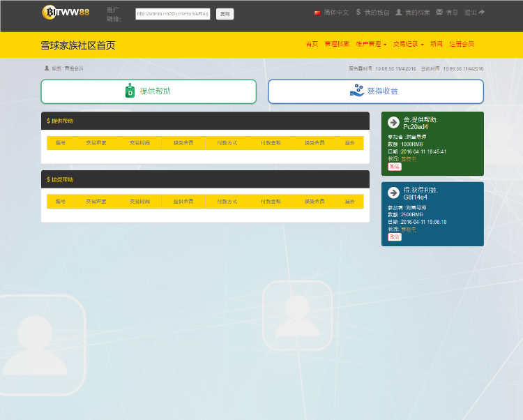Image resolution: width=523 pixels, height=420 pixels.
Task: Click 提供帮助 dark panel header
Action: (x=205, y=121)
